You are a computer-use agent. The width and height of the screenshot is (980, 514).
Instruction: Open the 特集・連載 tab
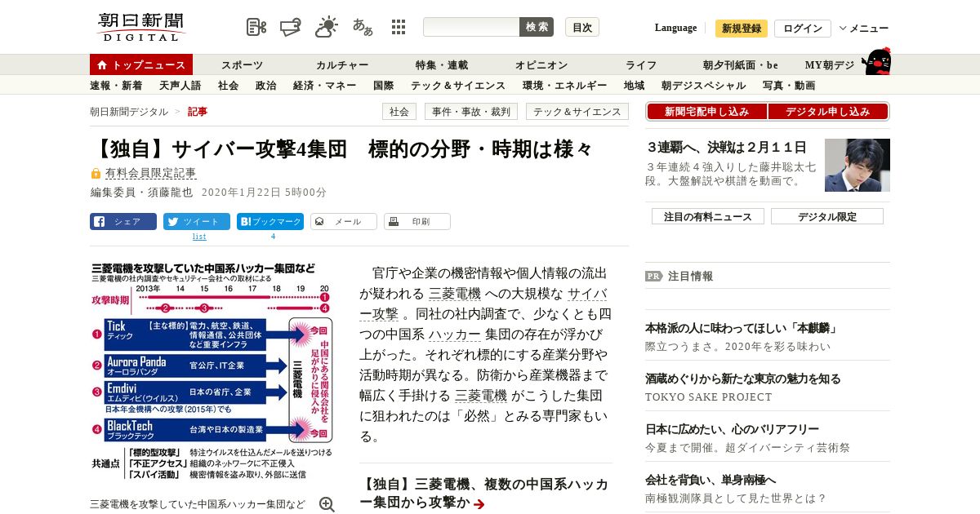pyautogui.click(x=442, y=64)
